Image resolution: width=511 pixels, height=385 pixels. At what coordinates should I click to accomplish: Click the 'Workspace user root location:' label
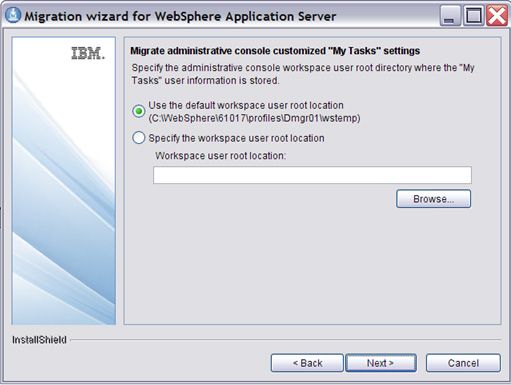click(x=221, y=156)
